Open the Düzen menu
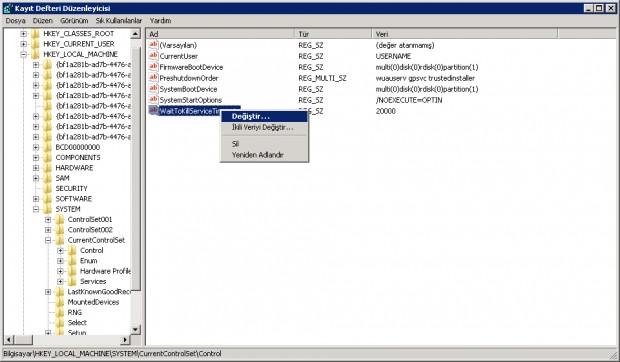Image resolution: width=620 pixels, height=362 pixels. pos(43,21)
